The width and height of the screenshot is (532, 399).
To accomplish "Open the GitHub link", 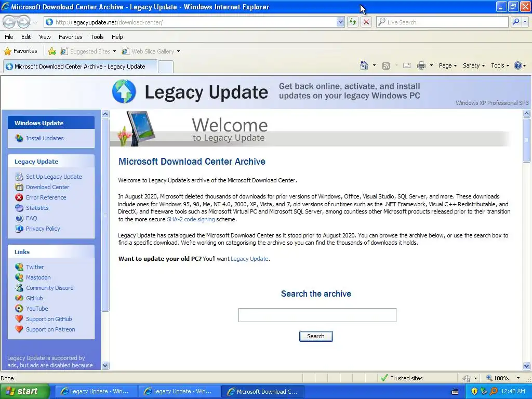I will coord(34,298).
